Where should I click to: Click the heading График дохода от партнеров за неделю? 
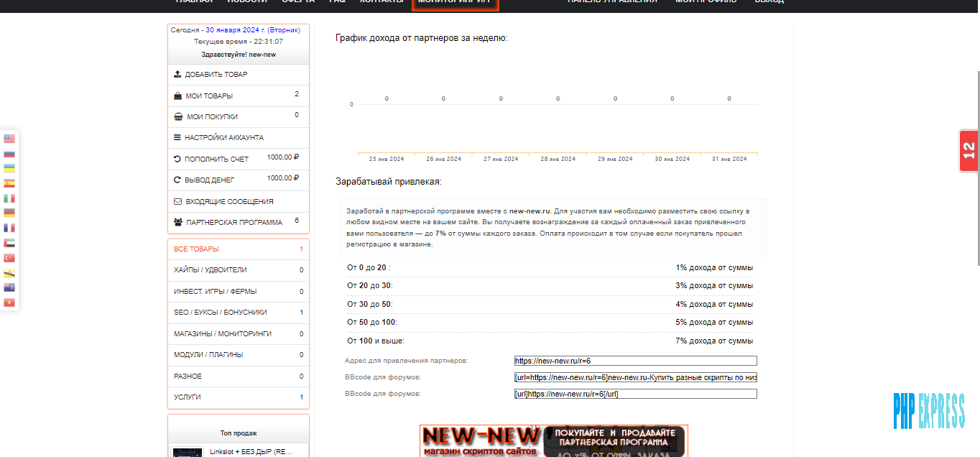point(422,37)
